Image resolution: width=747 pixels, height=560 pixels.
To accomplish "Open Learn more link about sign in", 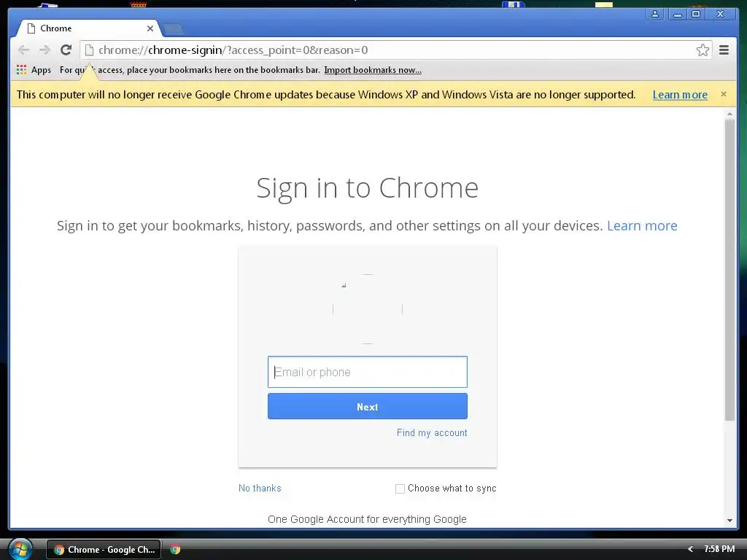I will [x=642, y=226].
